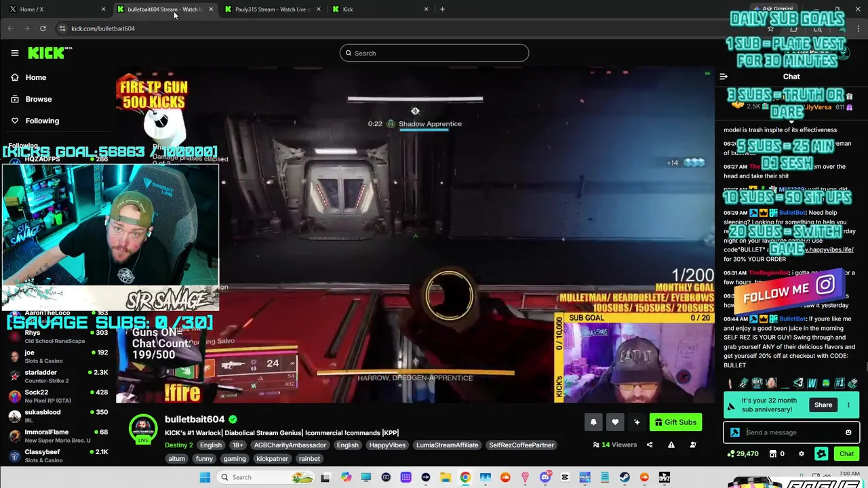Click the green Chat send button

pos(846,454)
